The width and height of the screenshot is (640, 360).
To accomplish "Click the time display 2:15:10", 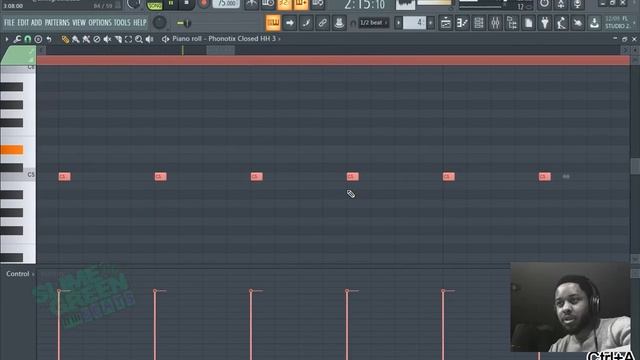I will 364,4.
